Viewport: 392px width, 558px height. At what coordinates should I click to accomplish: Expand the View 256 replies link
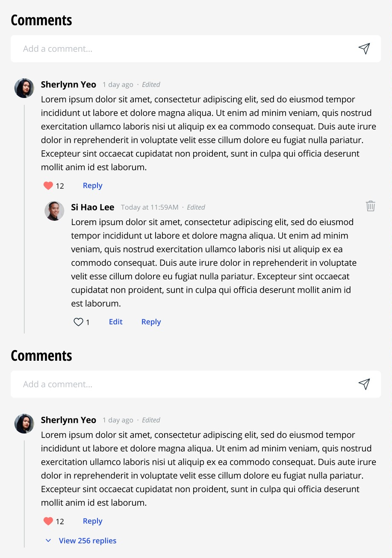tap(88, 541)
